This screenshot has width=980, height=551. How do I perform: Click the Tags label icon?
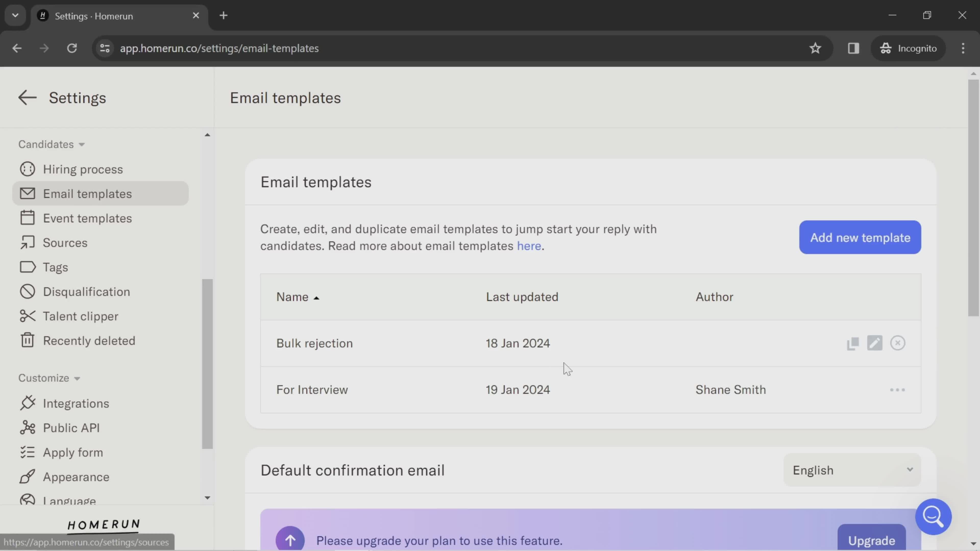[27, 267]
